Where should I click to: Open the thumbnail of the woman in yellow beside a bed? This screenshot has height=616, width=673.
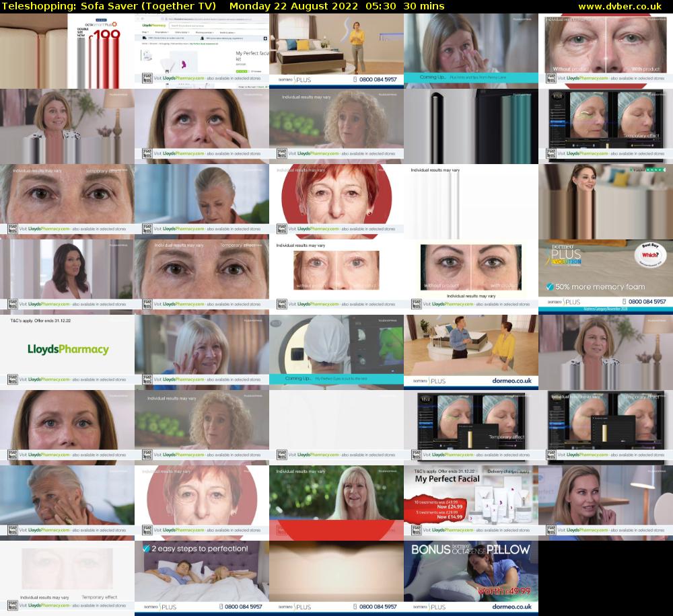[x=336, y=50]
